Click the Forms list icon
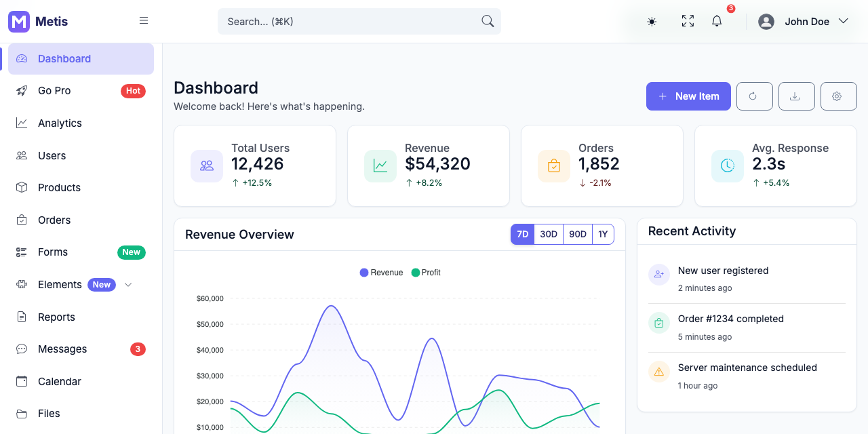868x434 pixels. 22,252
